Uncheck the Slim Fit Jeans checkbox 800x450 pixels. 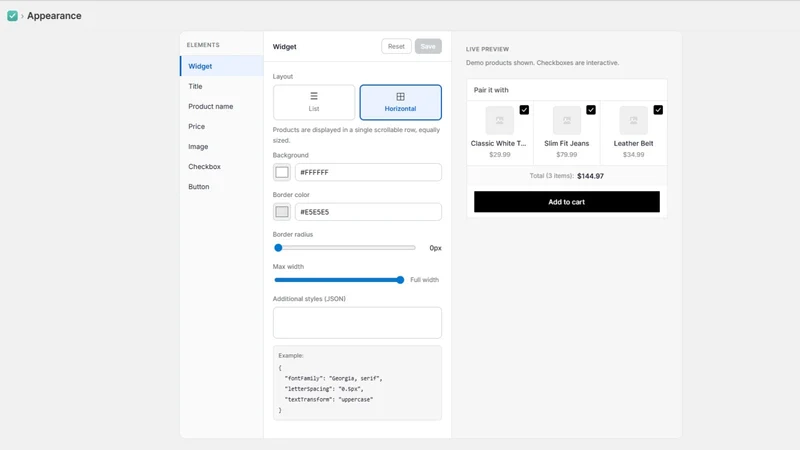591,110
